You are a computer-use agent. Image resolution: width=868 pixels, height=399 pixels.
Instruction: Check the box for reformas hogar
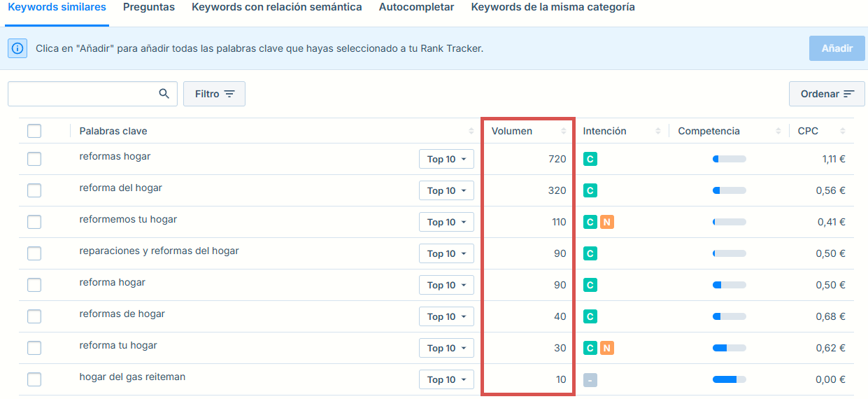pyautogui.click(x=34, y=159)
